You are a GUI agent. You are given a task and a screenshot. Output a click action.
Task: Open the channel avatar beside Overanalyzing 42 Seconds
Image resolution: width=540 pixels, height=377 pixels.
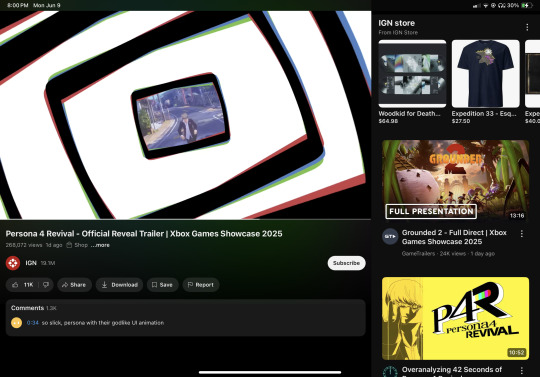coord(390,372)
